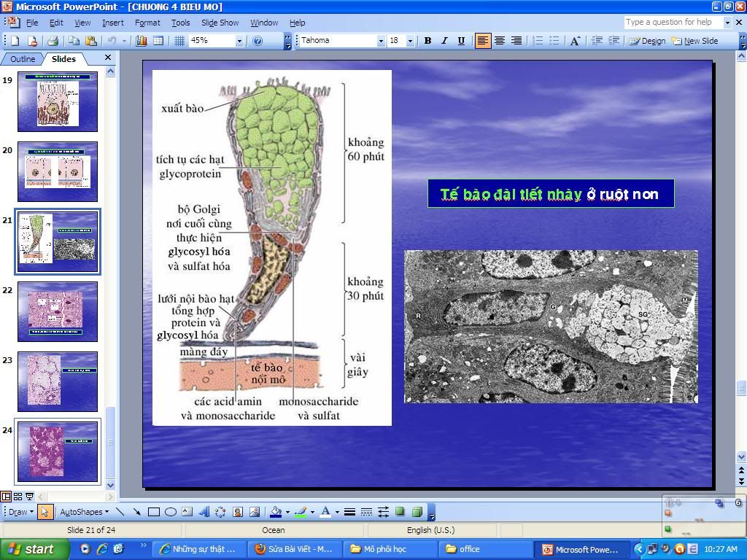
Task: Toggle Align Left
Action: click(x=483, y=41)
